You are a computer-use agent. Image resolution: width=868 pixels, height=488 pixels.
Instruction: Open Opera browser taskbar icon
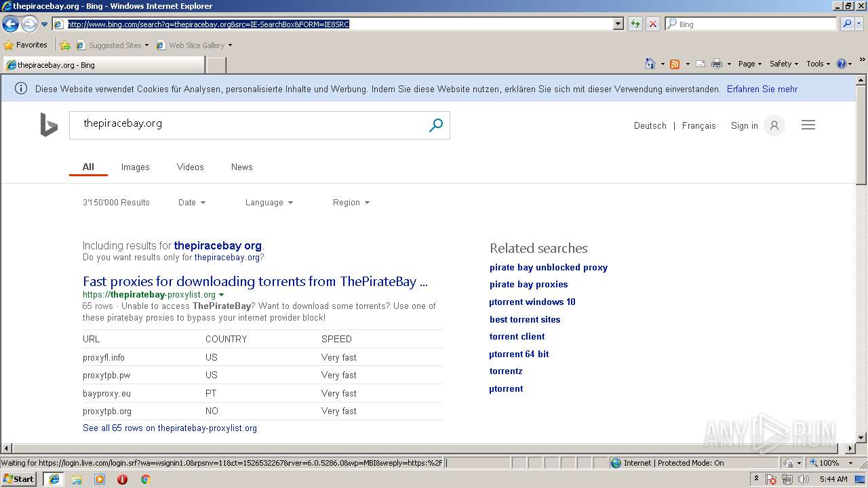tap(122, 479)
